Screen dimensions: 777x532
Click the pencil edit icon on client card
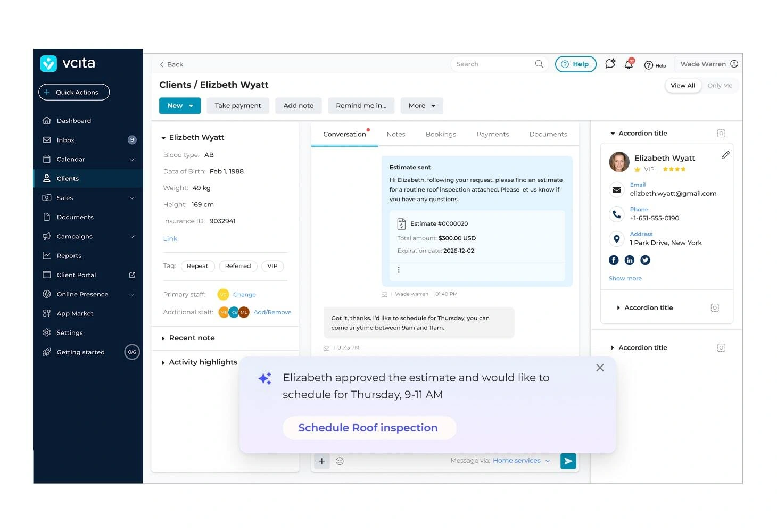(725, 155)
